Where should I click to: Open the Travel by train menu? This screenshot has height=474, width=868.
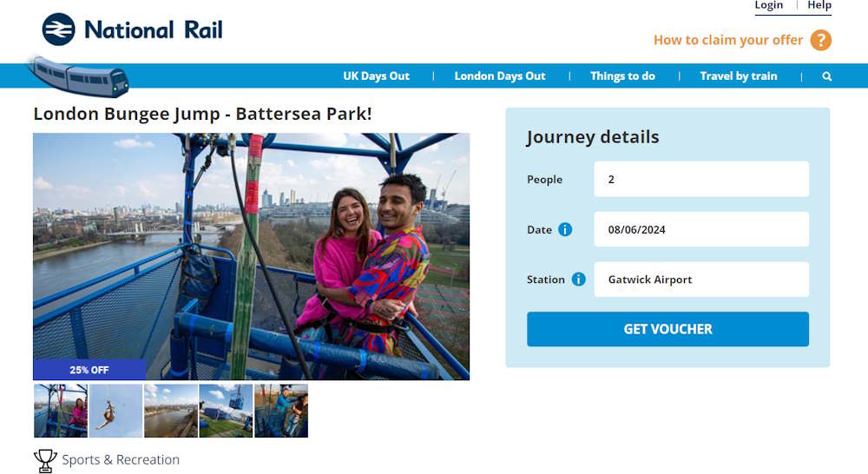click(x=739, y=76)
